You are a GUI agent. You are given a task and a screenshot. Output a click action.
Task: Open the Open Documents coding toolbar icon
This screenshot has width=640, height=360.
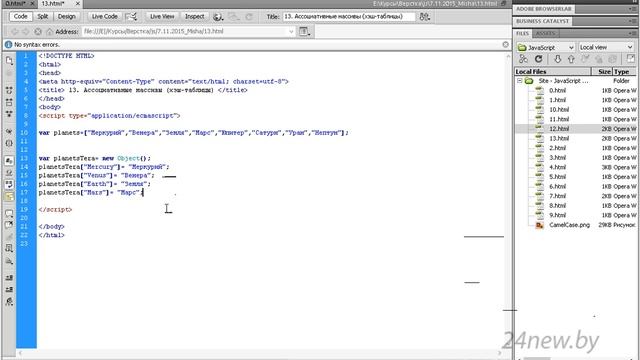click(x=9, y=60)
